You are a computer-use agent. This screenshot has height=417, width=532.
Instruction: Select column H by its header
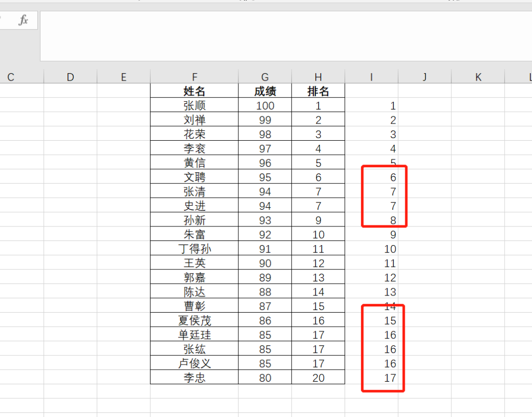coord(318,77)
